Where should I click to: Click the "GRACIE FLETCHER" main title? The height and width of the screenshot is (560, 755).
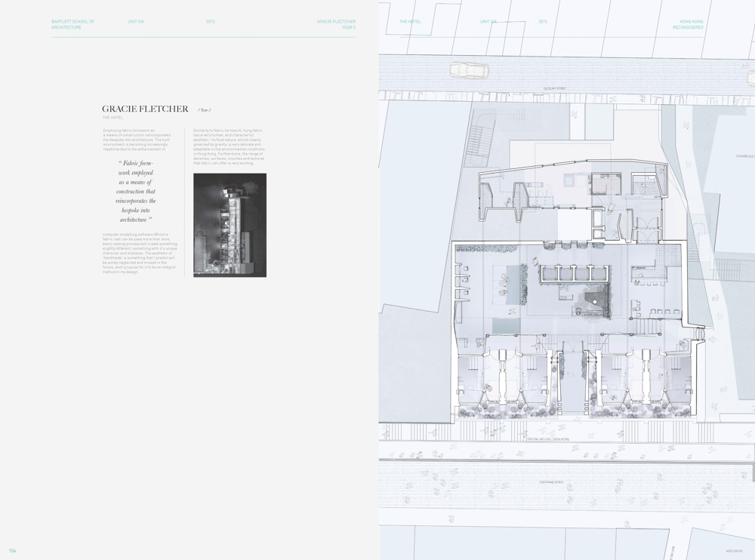pyautogui.click(x=145, y=109)
